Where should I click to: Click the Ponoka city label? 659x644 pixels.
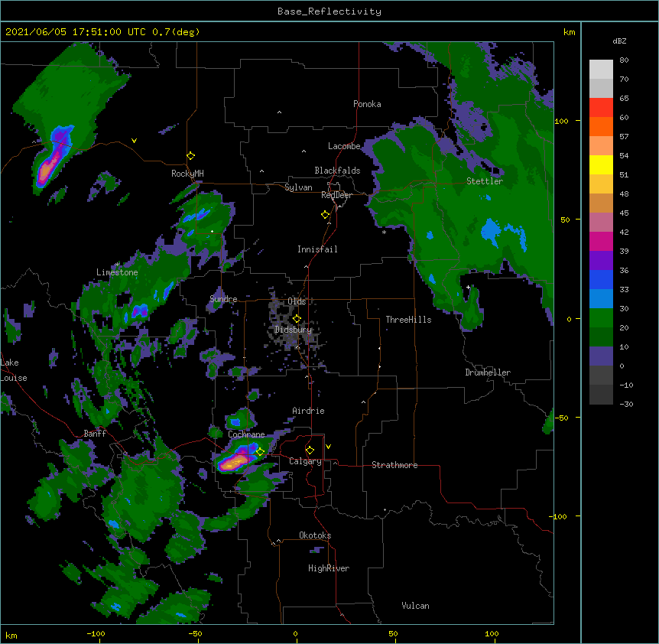pyautogui.click(x=367, y=104)
